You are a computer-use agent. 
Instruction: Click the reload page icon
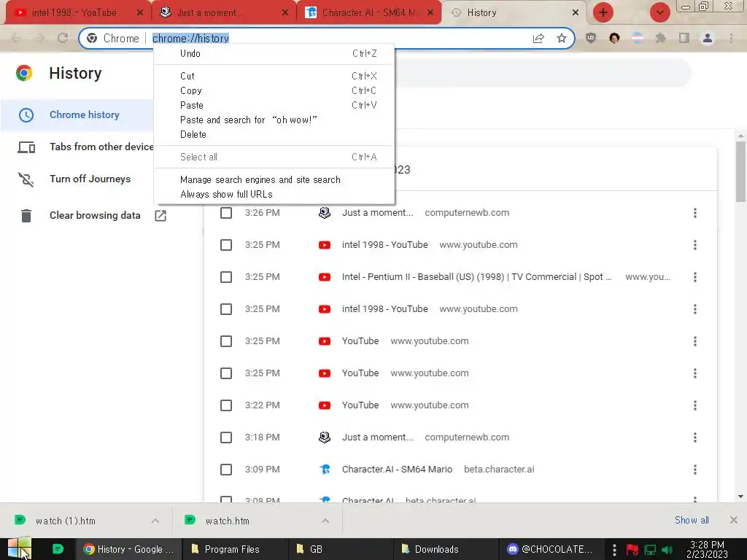[63, 38]
